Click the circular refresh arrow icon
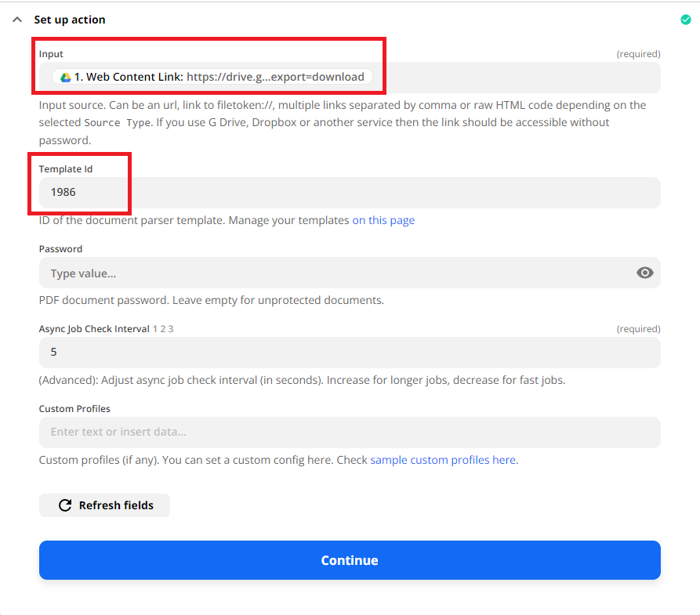 point(65,505)
